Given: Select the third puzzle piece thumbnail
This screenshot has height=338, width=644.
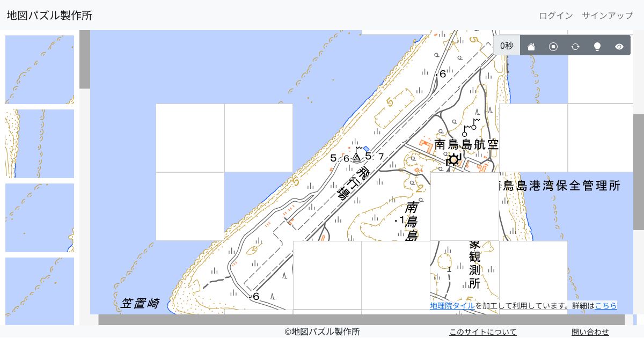Looking at the screenshot, I should (40, 217).
